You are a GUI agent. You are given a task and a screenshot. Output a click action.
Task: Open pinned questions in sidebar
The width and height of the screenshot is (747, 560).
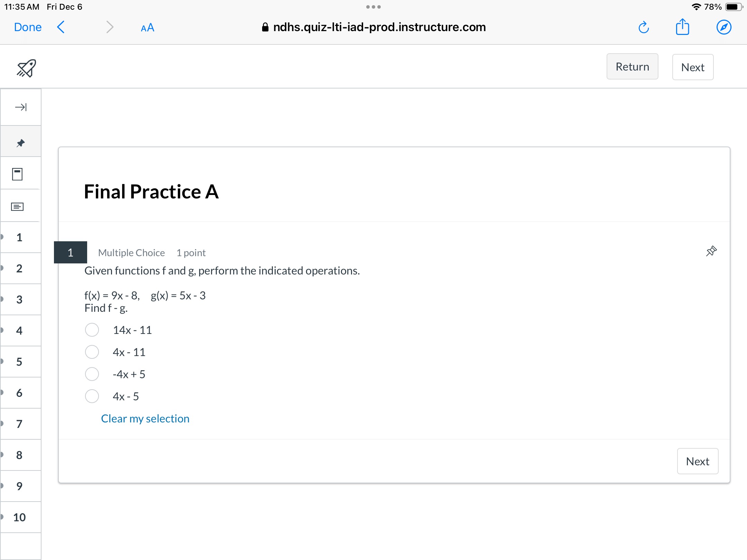(x=21, y=143)
